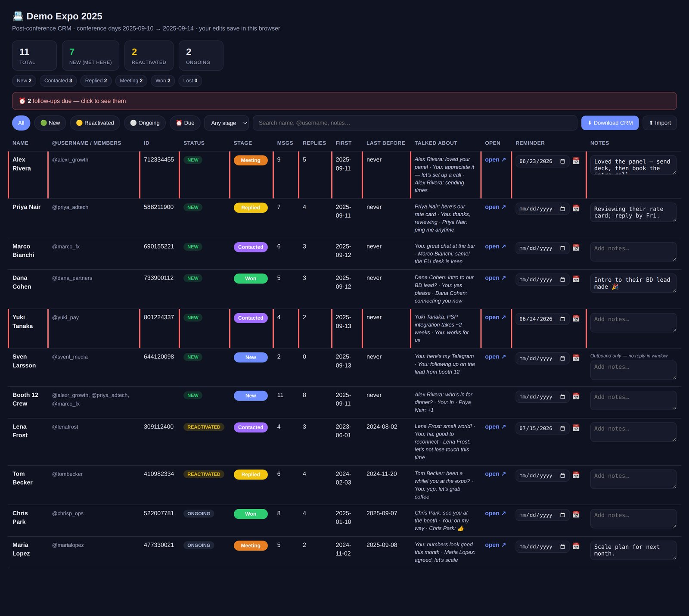Click calendar emoji icon in Maria Lopez row
The image size is (689, 616).
pyautogui.click(x=576, y=546)
